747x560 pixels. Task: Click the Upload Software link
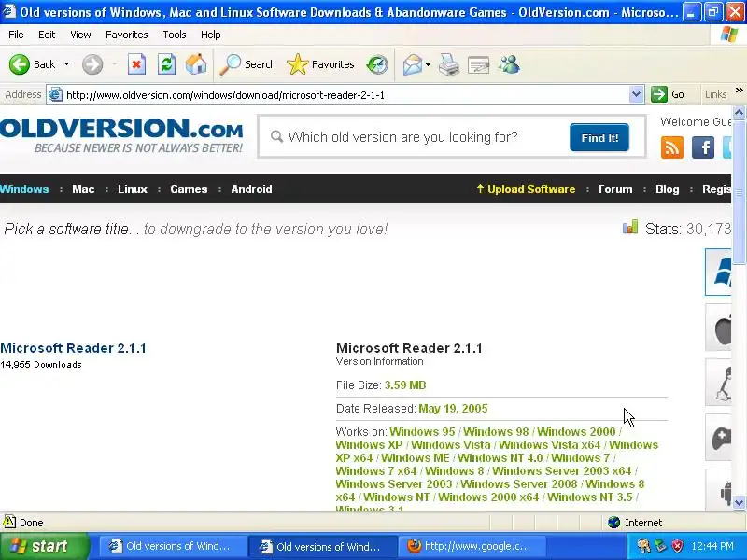point(526,189)
